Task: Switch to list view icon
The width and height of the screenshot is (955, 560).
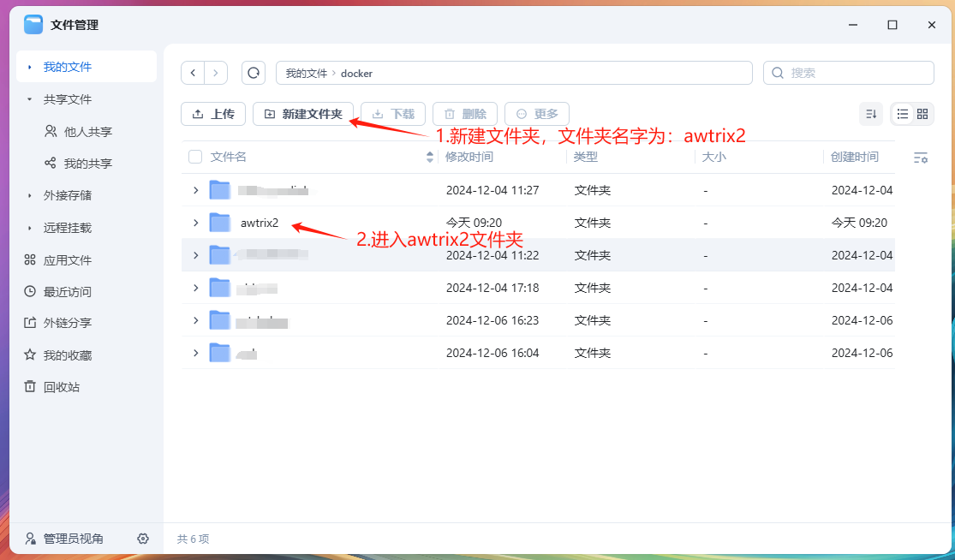Action: 902,114
